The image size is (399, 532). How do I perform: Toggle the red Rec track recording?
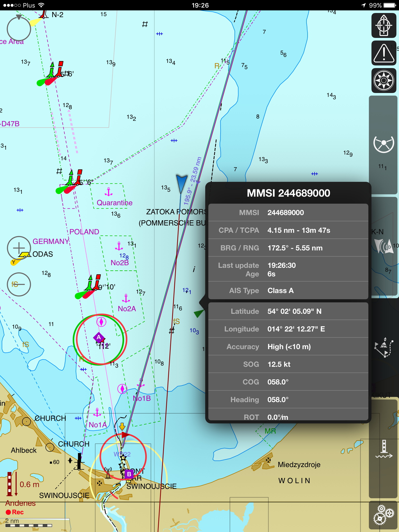[15, 512]
